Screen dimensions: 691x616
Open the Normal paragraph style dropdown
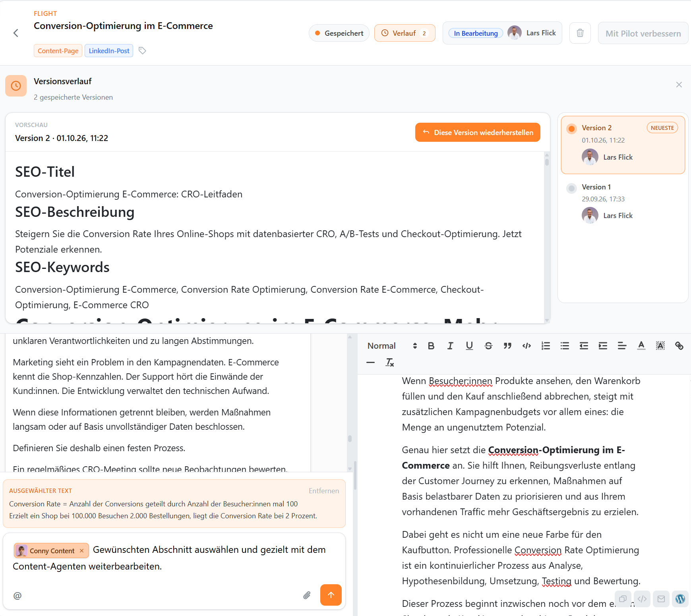tap(392, 346)
